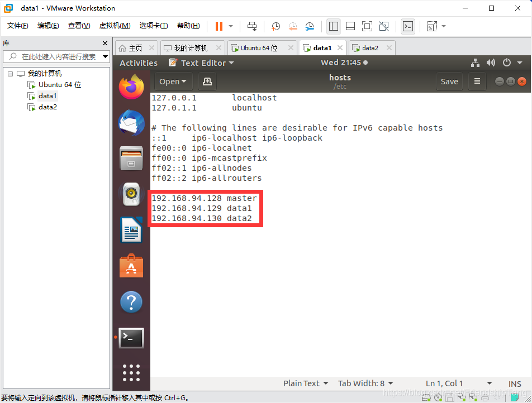Image resolution: width=532 pixels, height=403 pixels.
Task: Click the power icon in top bar
Action: coord(506,63)
